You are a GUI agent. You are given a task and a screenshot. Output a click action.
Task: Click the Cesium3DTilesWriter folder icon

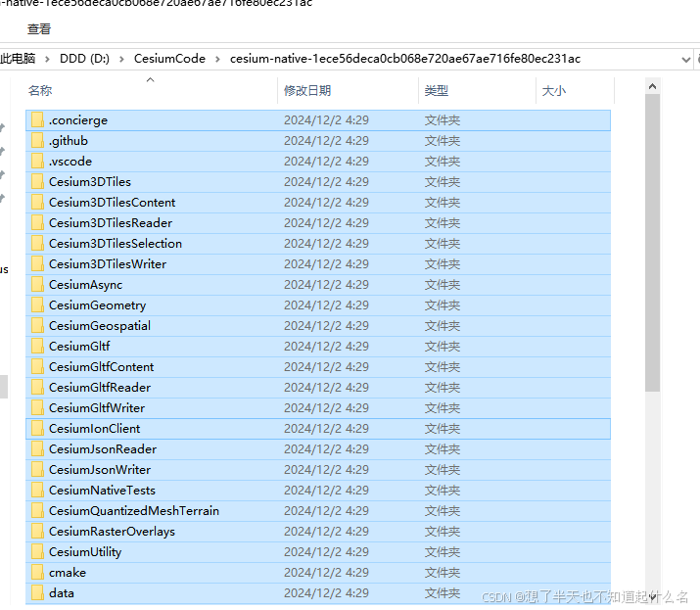[37, 264]
